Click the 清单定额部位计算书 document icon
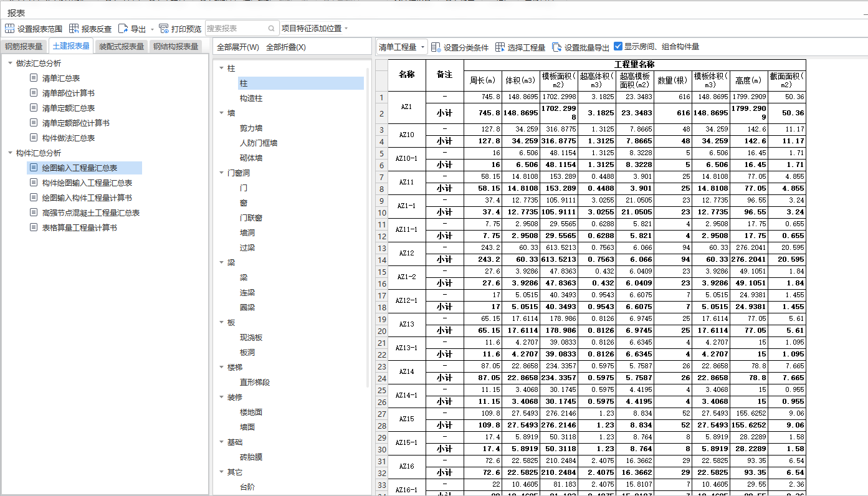868x496 pixels. (x=34, y=123)
